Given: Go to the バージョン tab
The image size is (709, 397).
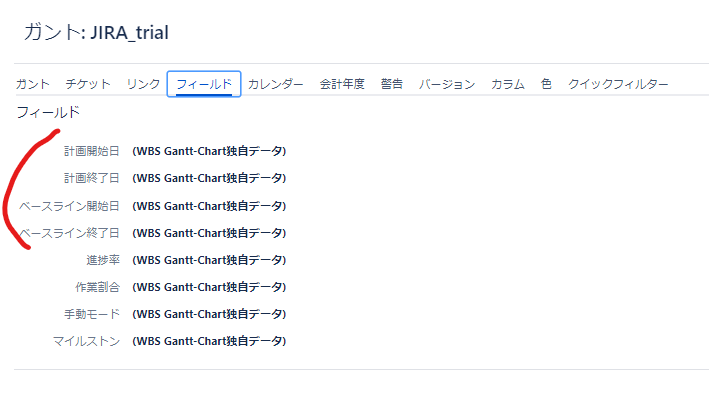Looking at the screenshot, I should click(447, 84).
